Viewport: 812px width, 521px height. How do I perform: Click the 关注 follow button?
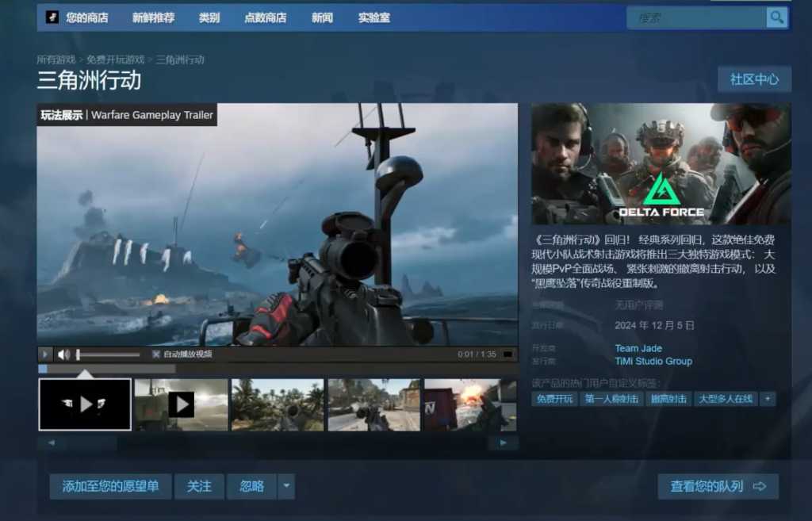199,486
